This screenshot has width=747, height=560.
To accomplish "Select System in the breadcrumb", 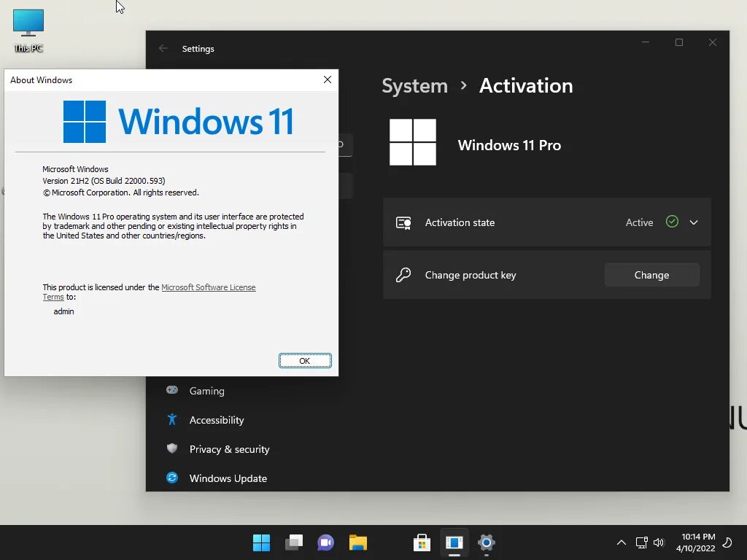I will [x=414, y=86].
